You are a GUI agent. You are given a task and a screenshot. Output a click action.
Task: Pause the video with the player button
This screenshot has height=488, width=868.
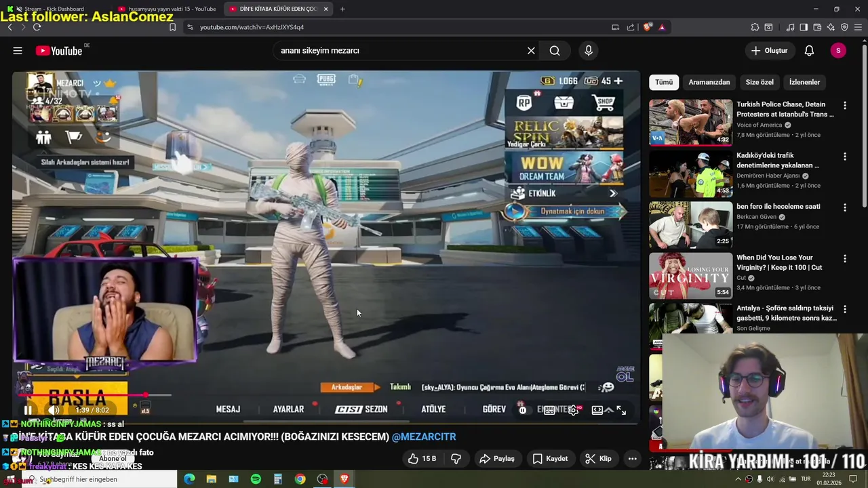[x=28, y=410]
